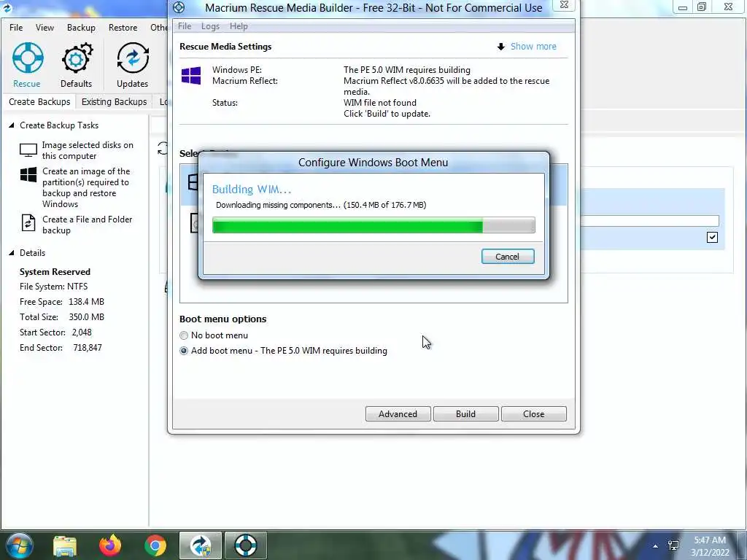Click the Free Space 138.4 MB value
This screenshot has height=560, width=747.
click(86, 302)
